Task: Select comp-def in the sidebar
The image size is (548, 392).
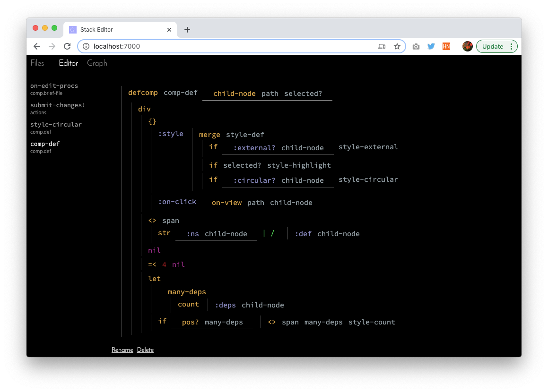Action: [x=45, y=147]
